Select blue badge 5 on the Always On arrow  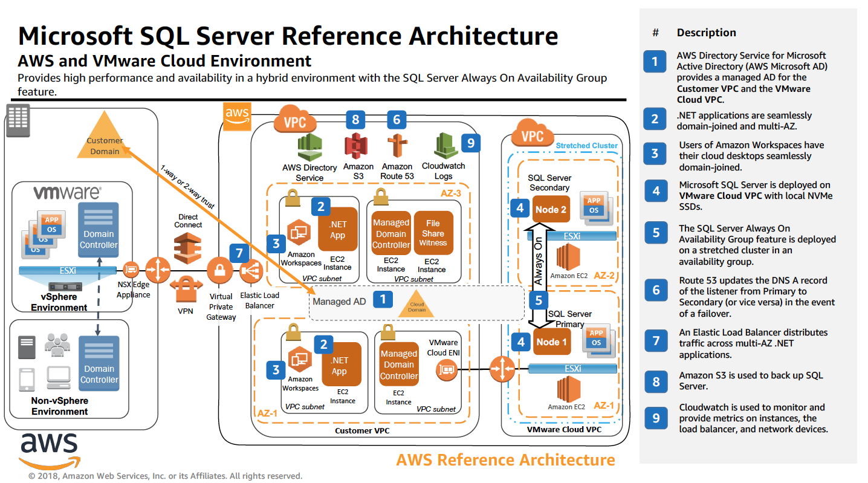[x=539, y=299]
